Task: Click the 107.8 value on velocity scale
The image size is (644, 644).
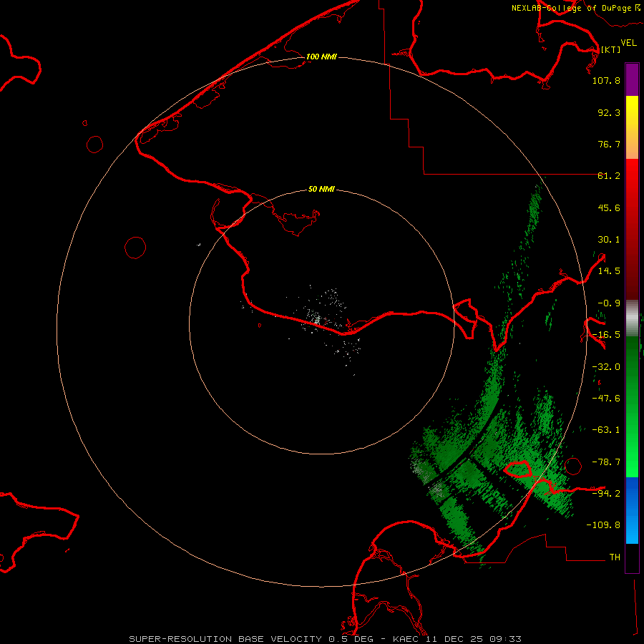Action: [606, 80]
